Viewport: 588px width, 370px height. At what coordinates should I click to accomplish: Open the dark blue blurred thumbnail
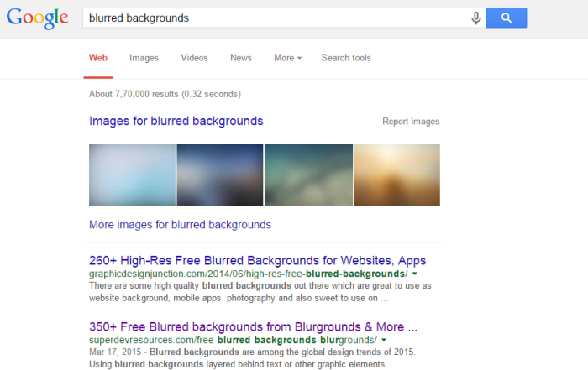pyautogui.click(x=220, y=175)
